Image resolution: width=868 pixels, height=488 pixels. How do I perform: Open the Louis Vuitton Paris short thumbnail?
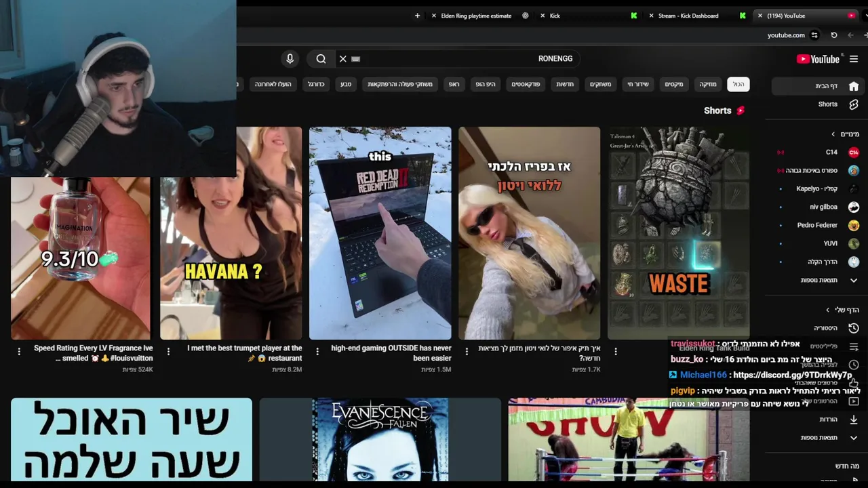[529, 232]
